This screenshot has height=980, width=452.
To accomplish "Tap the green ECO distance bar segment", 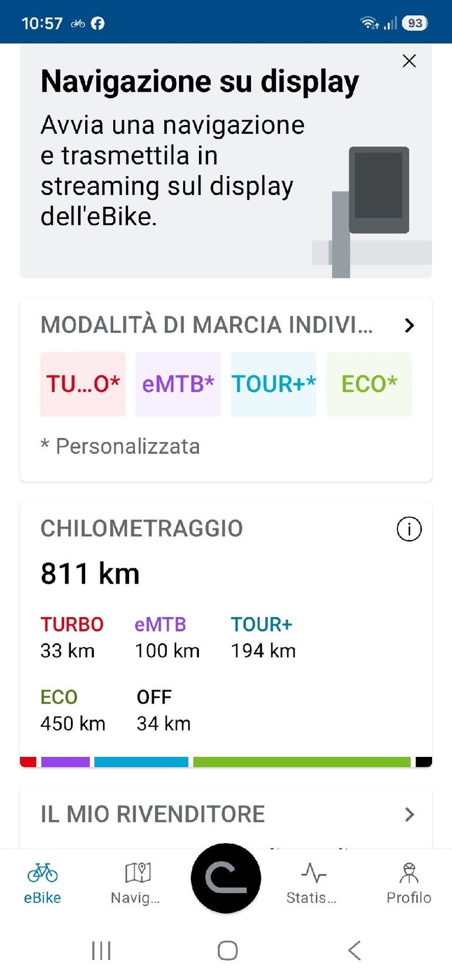I will click(x=302, y=762).
